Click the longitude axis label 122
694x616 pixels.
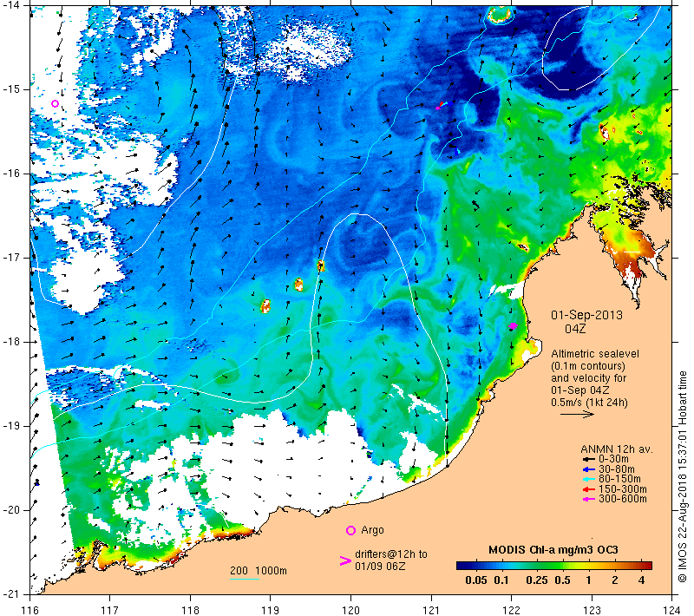pos(511,610)
